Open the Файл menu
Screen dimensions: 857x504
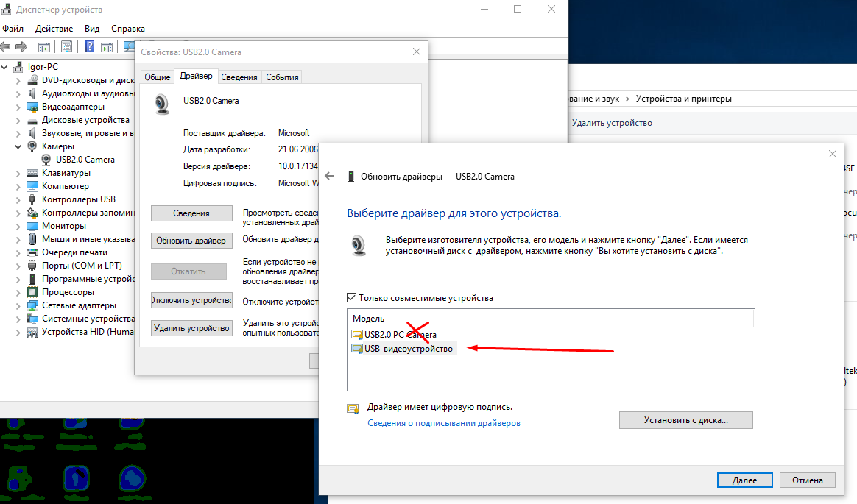tap(13, 29)
